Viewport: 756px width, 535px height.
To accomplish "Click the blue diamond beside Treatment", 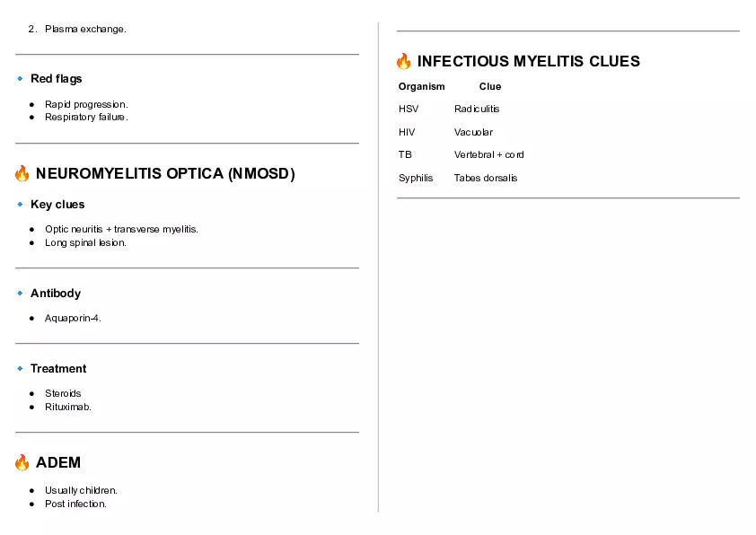I will click(20, 369).
